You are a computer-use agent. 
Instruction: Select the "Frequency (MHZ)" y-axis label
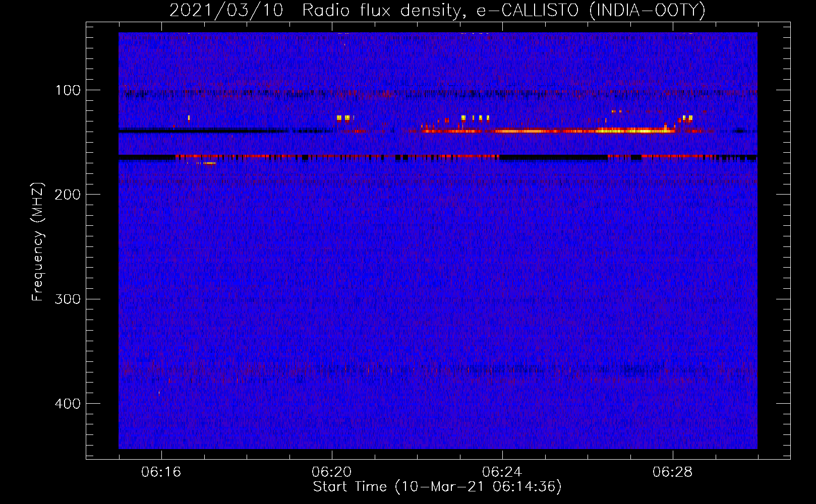point(38,242)
